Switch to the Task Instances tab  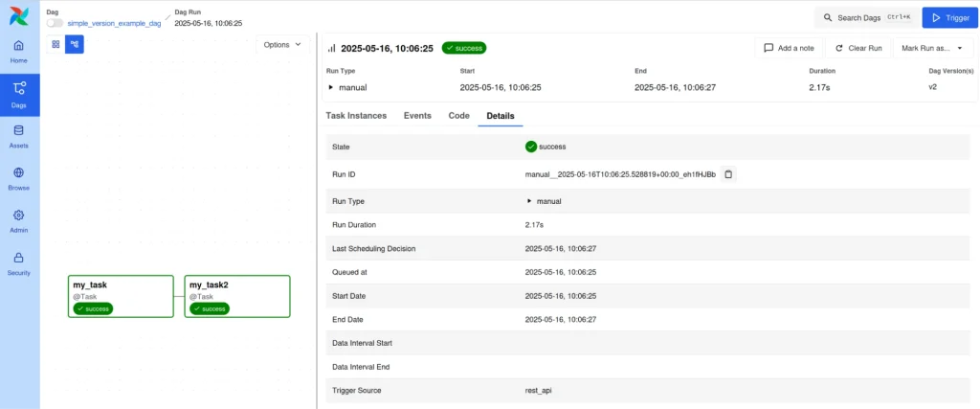point(356,116)
